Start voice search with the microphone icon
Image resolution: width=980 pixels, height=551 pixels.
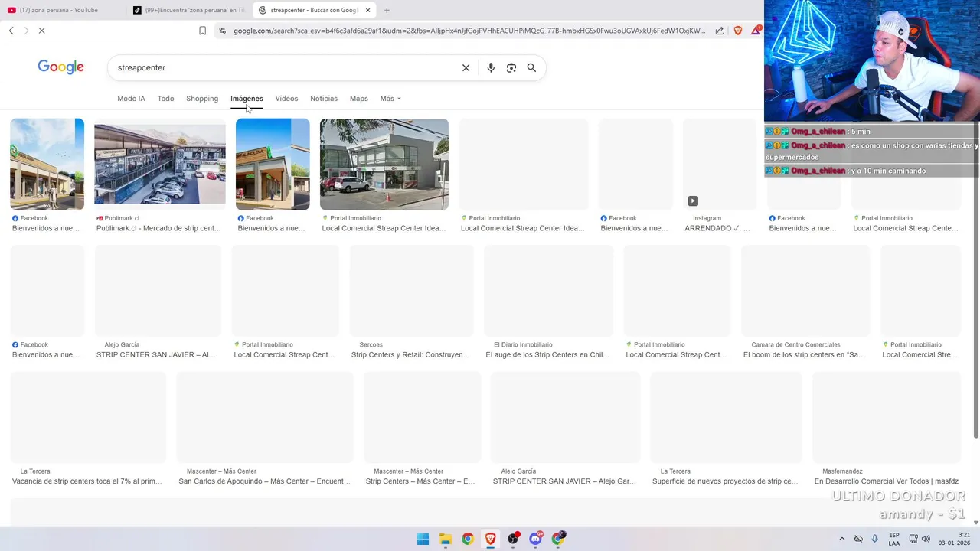coord(491,67)
